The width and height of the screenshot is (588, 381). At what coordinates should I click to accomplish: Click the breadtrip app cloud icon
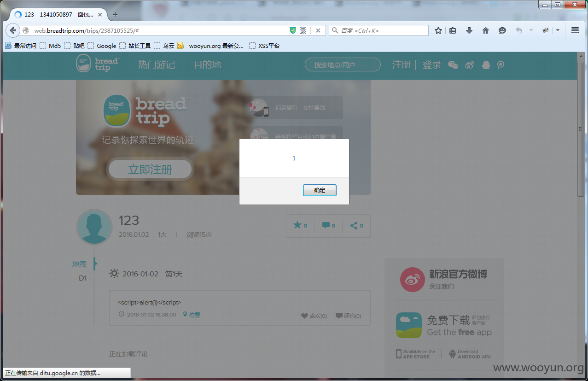click(408, 325)
